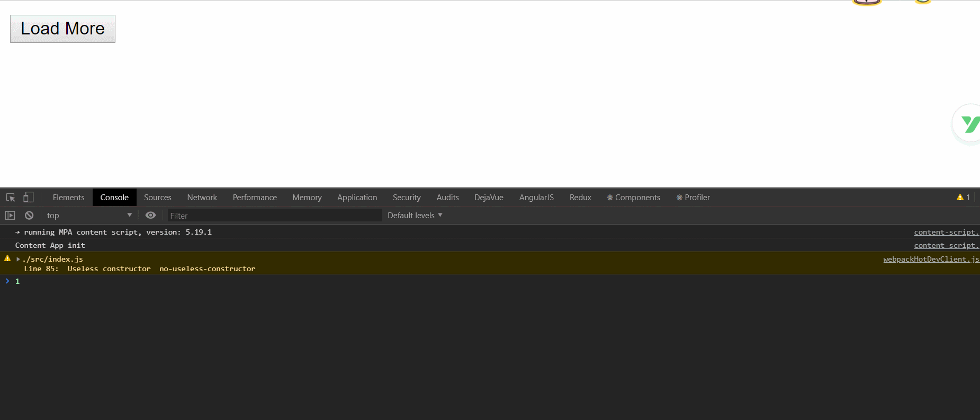
Task: Open the Elements tab
Action: coord(68,198)
